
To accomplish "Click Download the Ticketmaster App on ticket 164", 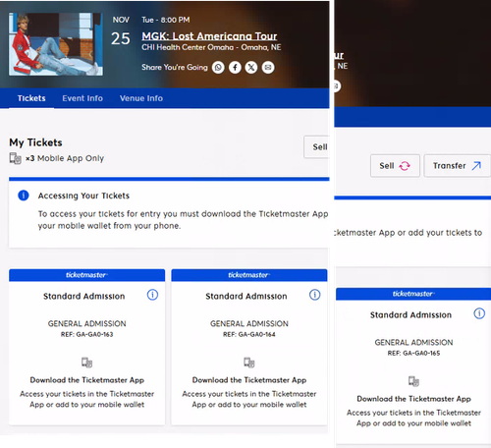I will coord(249,380).
